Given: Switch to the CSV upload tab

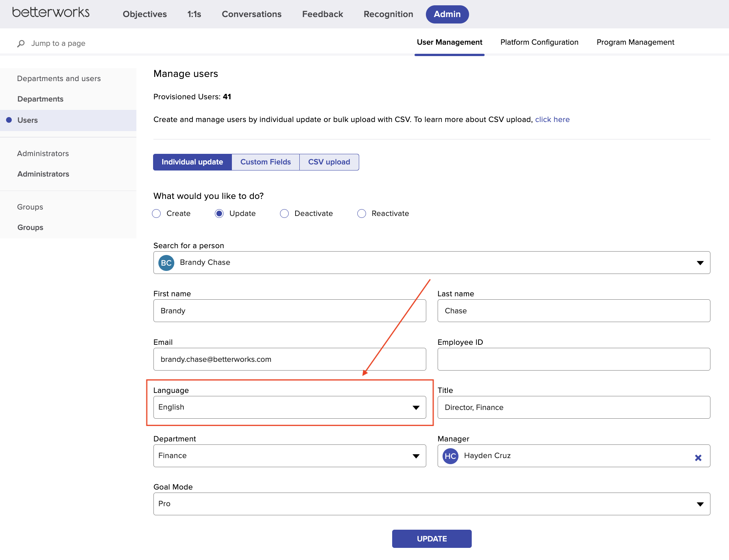Looking at the screenshot, I should point(329,162).
